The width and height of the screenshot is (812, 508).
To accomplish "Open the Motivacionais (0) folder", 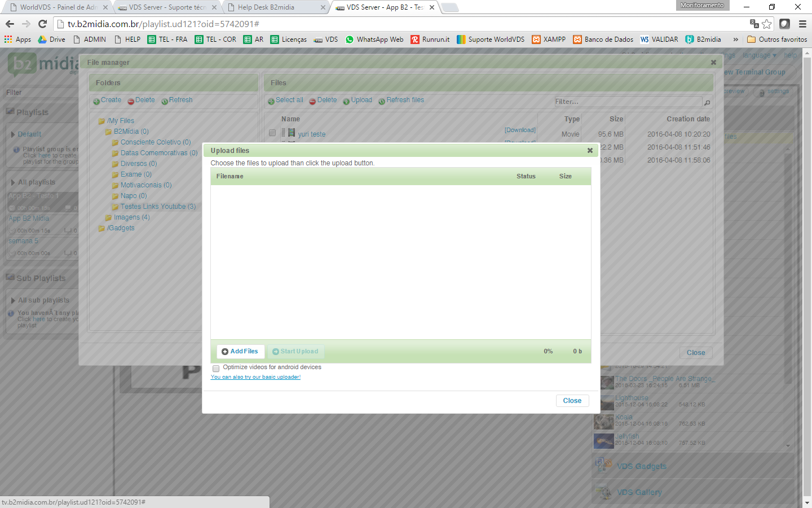I will click(x=142, y=185).
